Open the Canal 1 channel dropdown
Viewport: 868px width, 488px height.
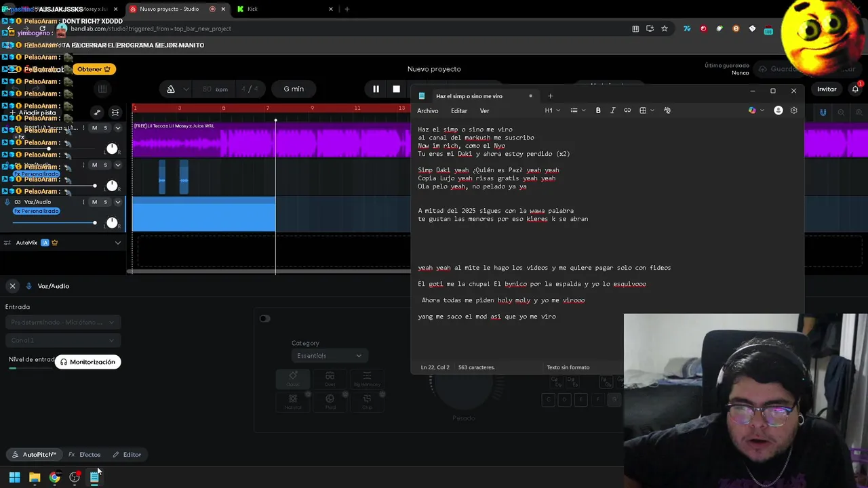(62, 340)
